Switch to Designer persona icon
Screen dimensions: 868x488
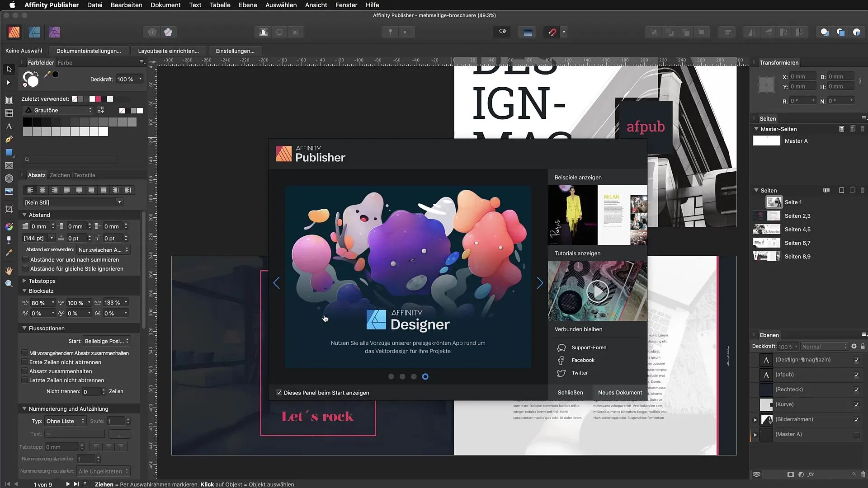click(x=34, y=32)
